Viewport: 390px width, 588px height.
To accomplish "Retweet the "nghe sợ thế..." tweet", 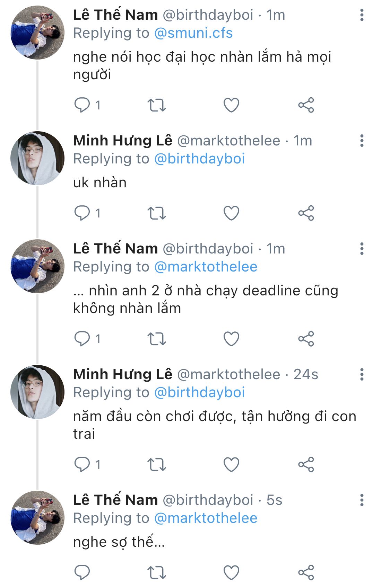I will click(x=157, y=572).
